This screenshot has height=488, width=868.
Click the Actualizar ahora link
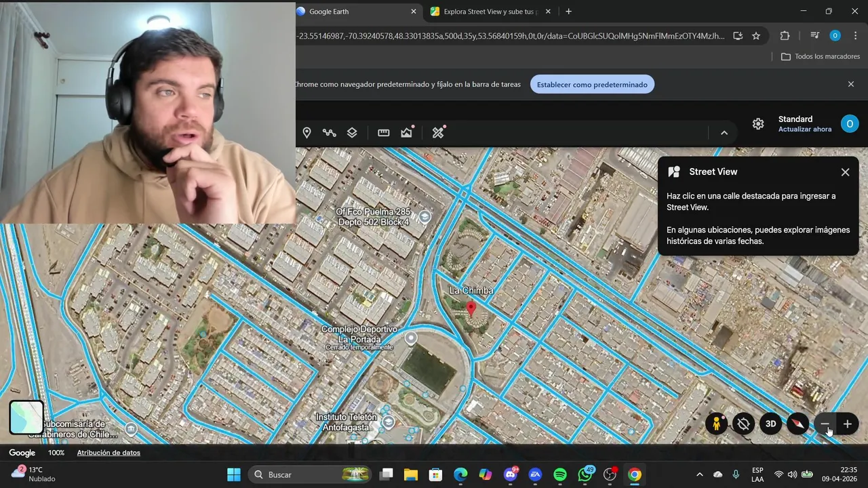tap(804, 129)
